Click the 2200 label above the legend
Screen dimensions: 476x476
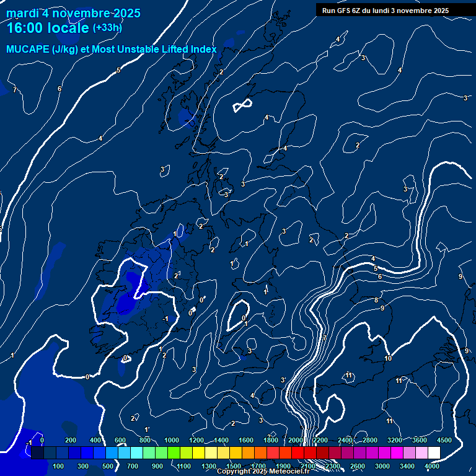point(320,440)
